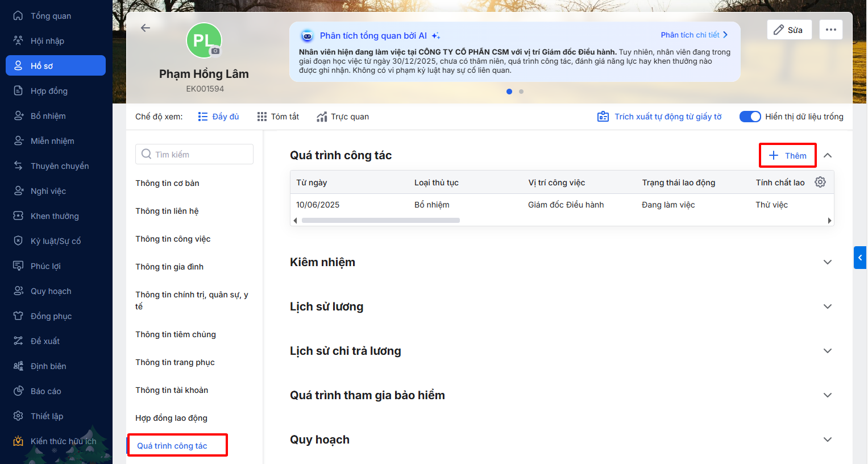Open the Hội nhập sidebar section
This screenshot has height=464, width=868.
click(56, 41)
